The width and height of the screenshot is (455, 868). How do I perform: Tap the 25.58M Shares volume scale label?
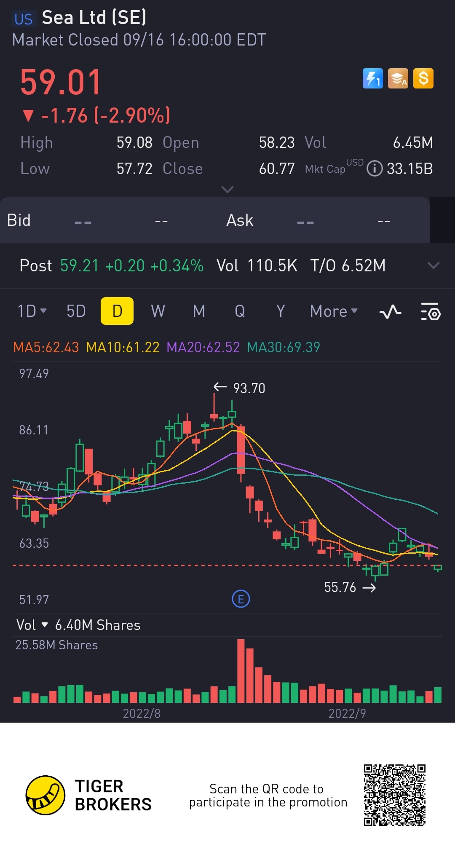pos(56,645)
